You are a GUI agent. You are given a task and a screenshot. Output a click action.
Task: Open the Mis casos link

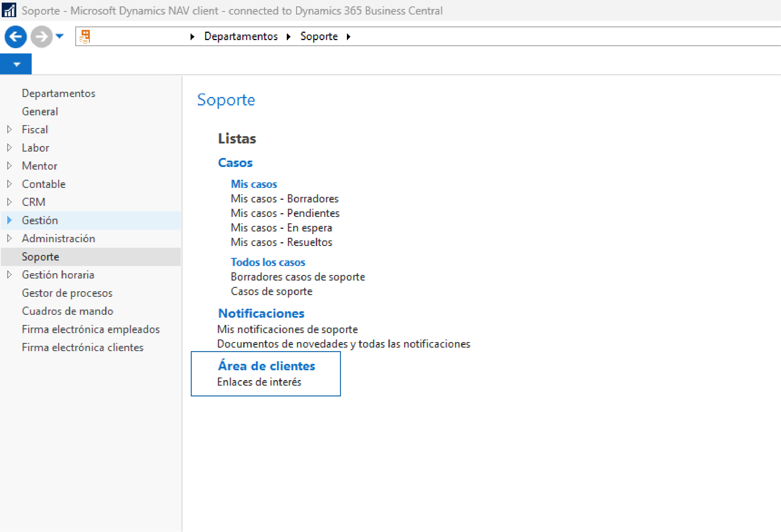pyautogui.click(x=254, y=184)
